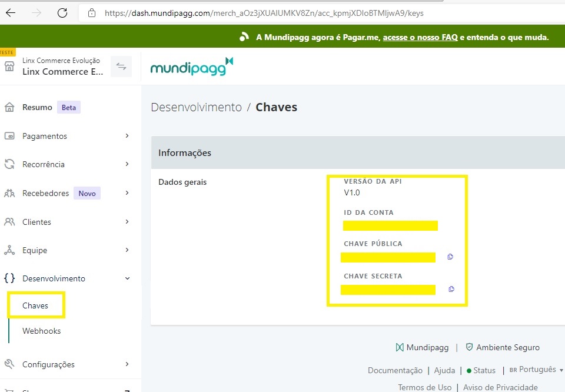
Task: Click the Desenvolvimento curly braces icon
Action: pos(9,278)
